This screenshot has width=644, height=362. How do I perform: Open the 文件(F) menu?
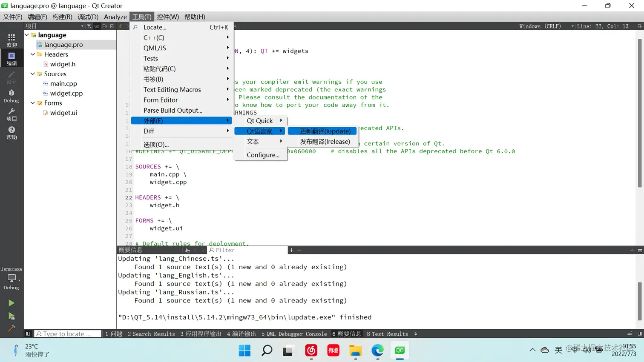(13, 17)
